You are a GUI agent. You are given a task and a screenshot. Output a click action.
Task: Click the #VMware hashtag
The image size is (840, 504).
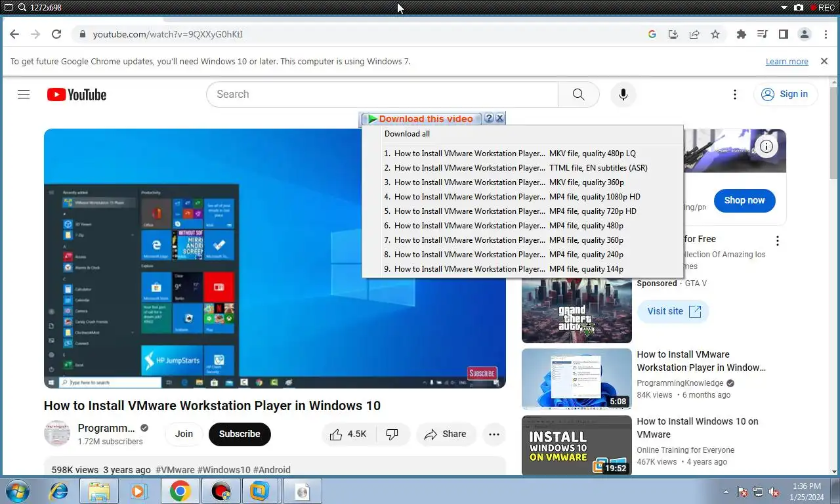point(175,470)
